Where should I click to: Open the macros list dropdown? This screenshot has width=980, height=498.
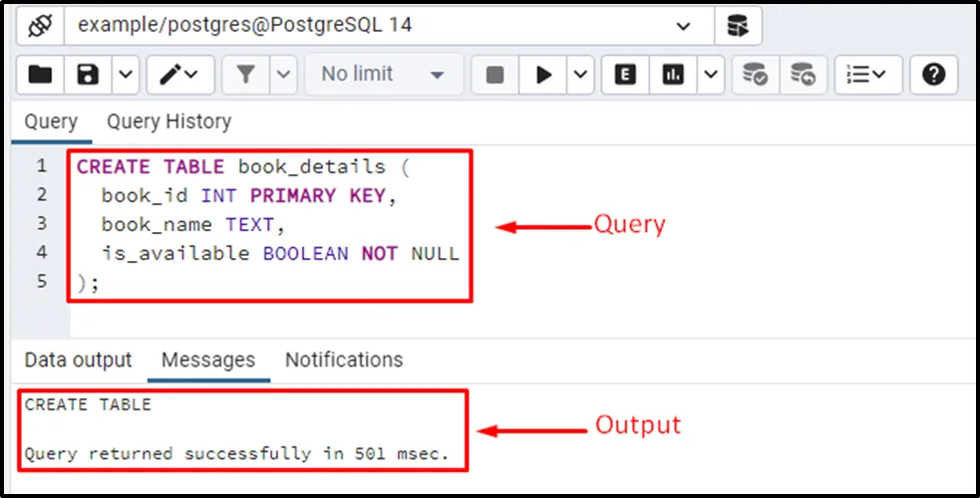868,75
